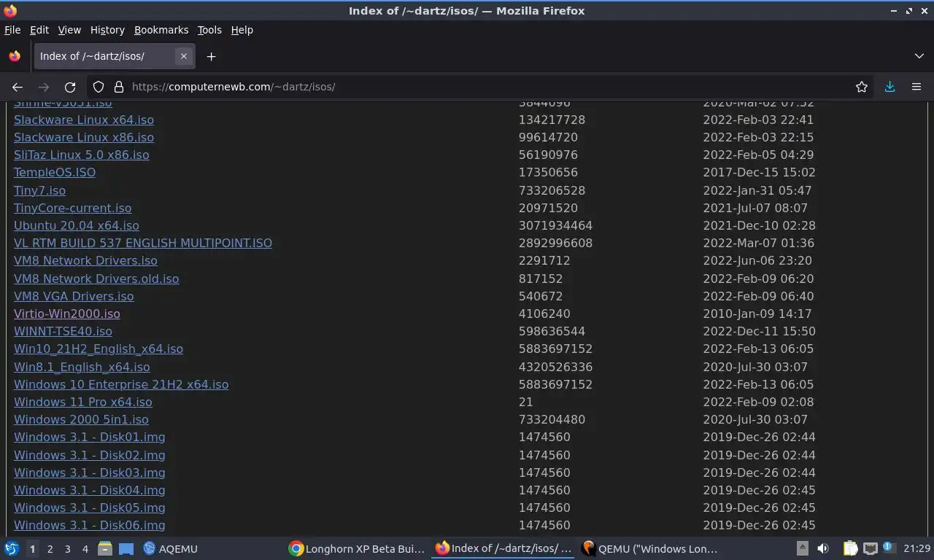This screenshot has width=934, height=560.
Task: Open the visited Virtio-Win2000.iso link
Action: pos(67,314)
